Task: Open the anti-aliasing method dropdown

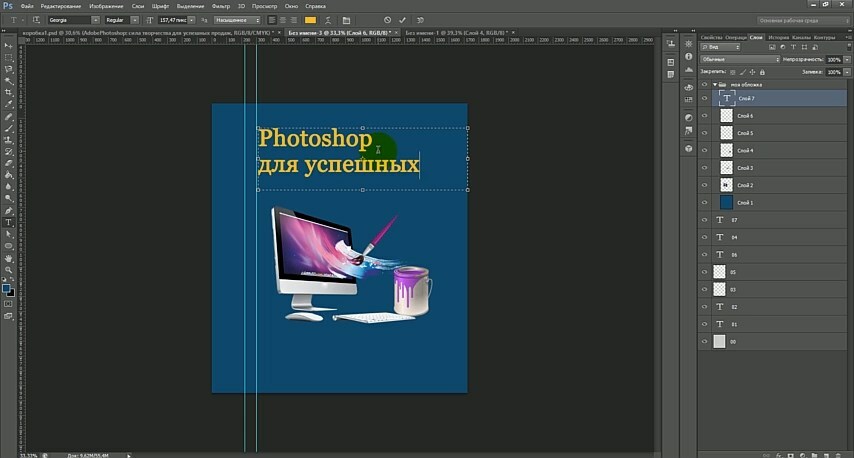Action: point(238,20)
